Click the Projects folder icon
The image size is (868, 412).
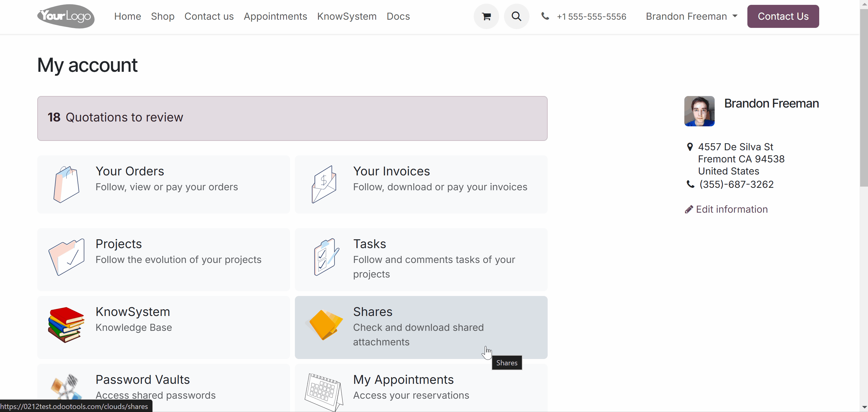(x=66, y=257)
